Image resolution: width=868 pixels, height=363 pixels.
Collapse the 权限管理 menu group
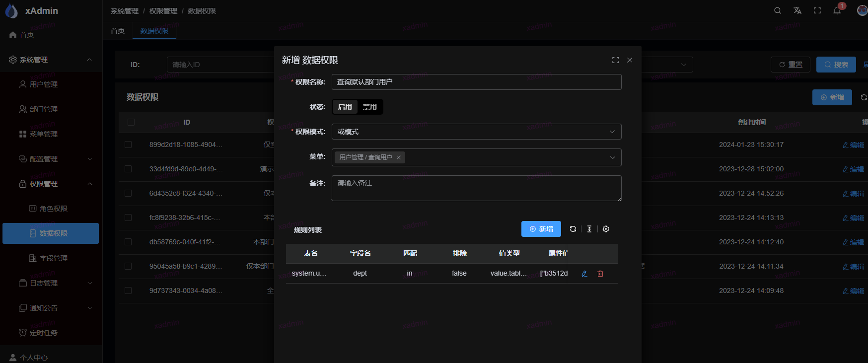coord(51,184)
